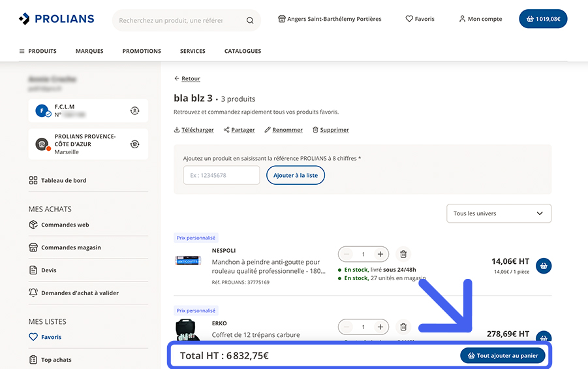Click Renommer to rename the list

pos(283,130)
